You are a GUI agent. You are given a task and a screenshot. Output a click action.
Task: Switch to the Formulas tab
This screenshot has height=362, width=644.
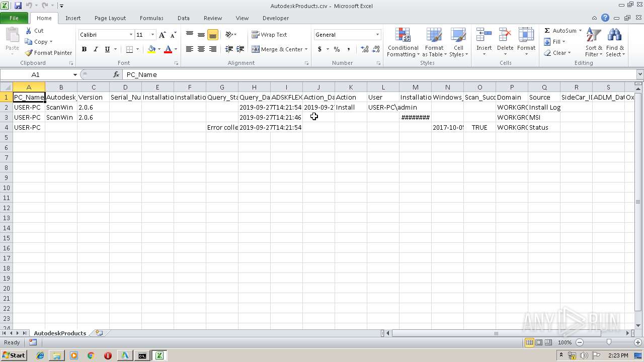tap(151, 18)
